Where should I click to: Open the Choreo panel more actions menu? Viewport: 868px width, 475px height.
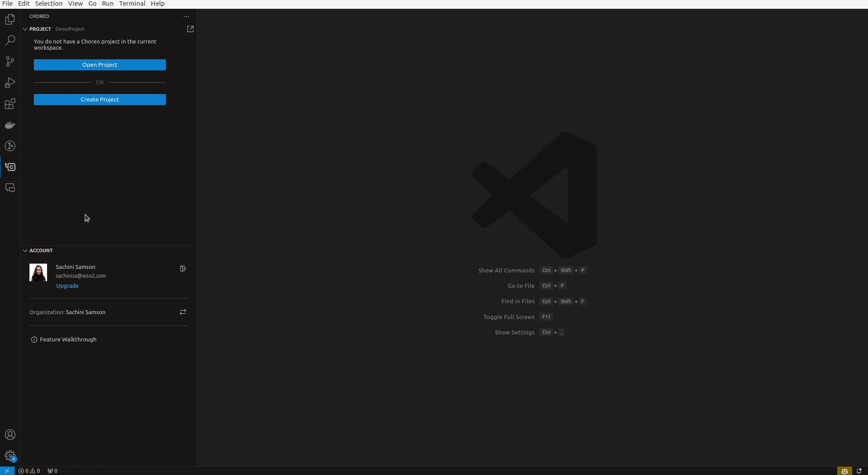(186, 16)
